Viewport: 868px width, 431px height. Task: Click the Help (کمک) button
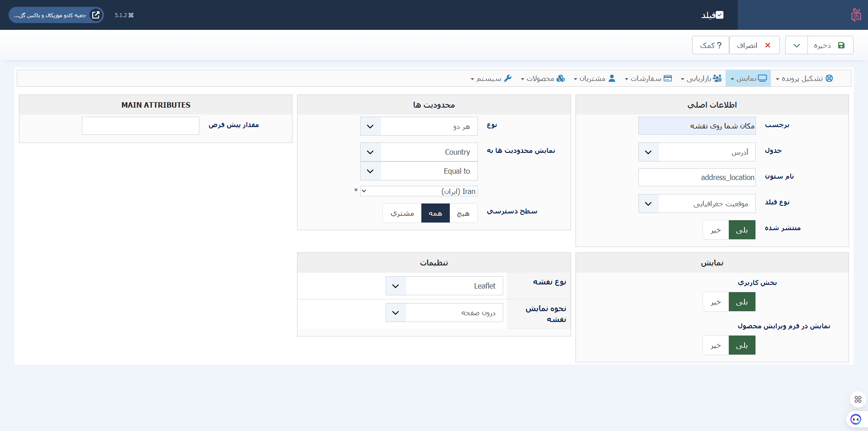coord(710,45)
